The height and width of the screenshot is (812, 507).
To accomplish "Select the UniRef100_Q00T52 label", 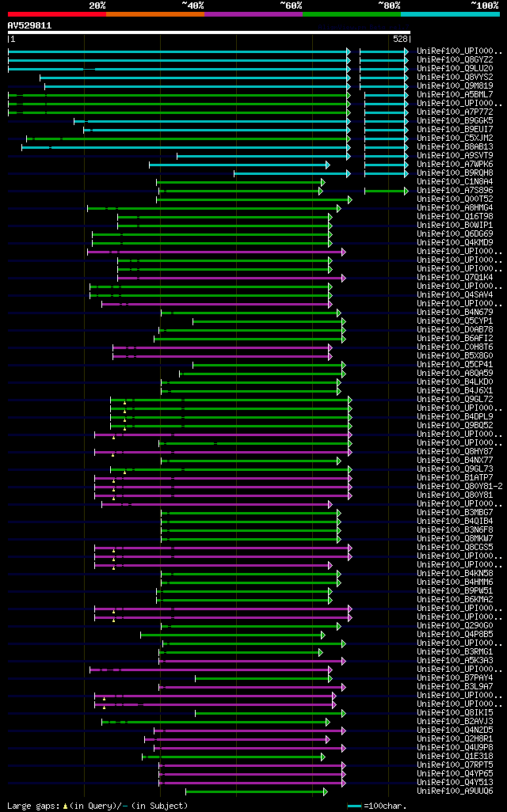I will pos(456,199).
